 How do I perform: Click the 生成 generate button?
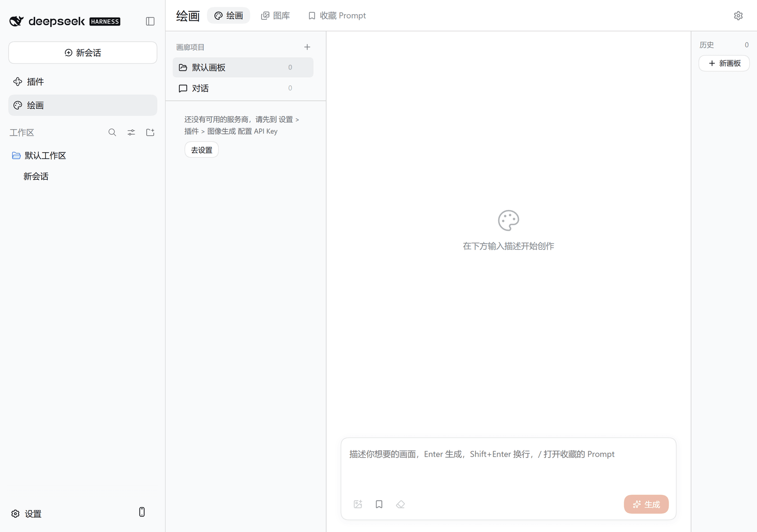pos(646,504)
